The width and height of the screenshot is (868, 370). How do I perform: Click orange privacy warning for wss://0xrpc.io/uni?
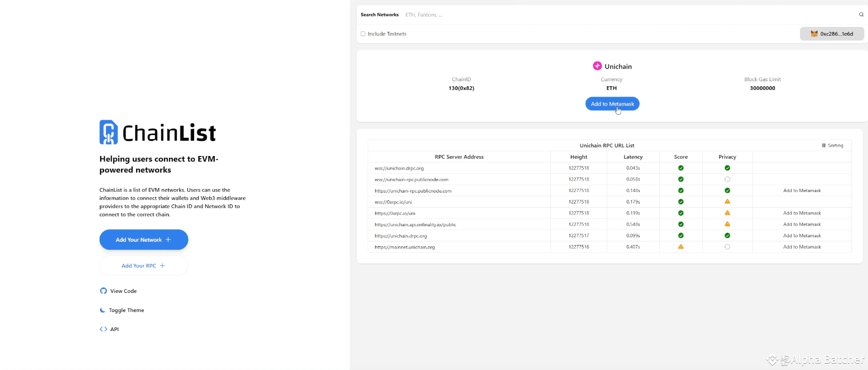(x=727, y=202)
